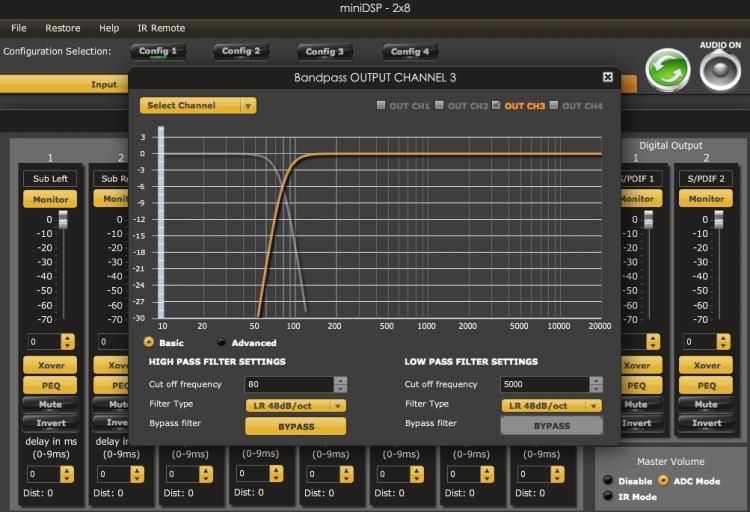Screen dimensions: 750x512
Task: Switch to Config 1
Action: [158, 51]
